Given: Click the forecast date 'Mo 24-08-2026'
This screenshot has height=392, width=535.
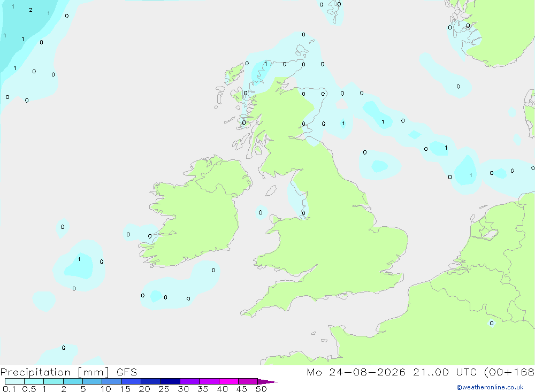Looking at the screenshot, I should 356,372.
